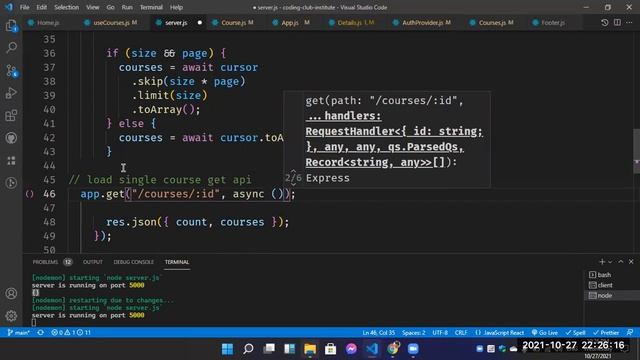Maximize the terminal panel size
The height and width of the screenshot is (360, 640).
621,262
